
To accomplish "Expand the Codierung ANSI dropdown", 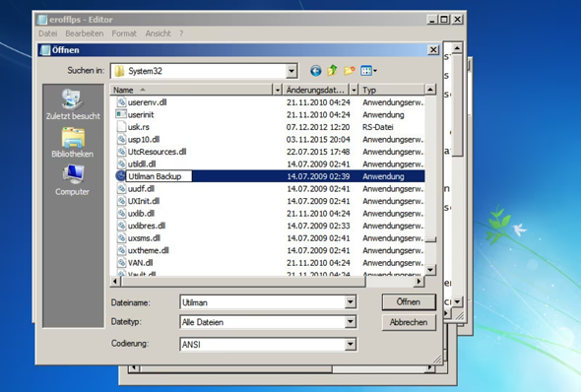I will 351,344.
